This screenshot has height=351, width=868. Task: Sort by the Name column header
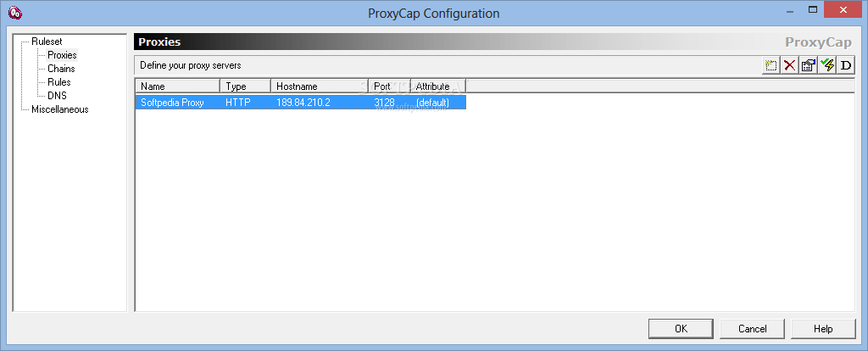(x=178, y=86)
